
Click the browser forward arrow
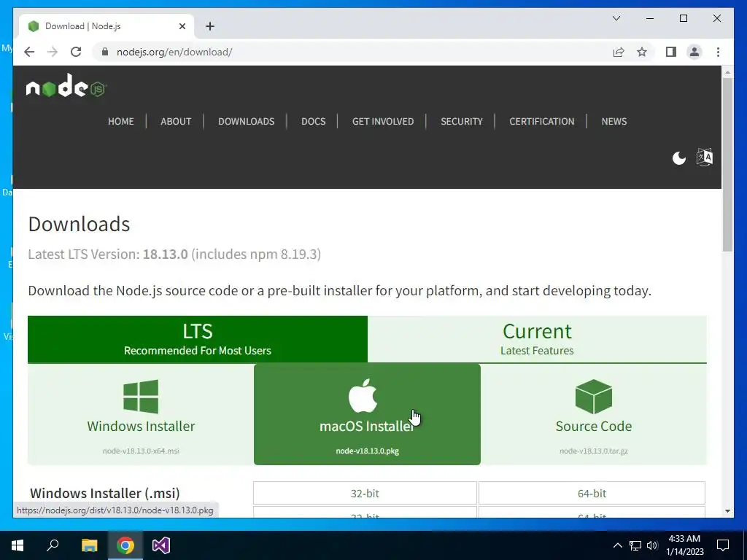pos(53,52)
